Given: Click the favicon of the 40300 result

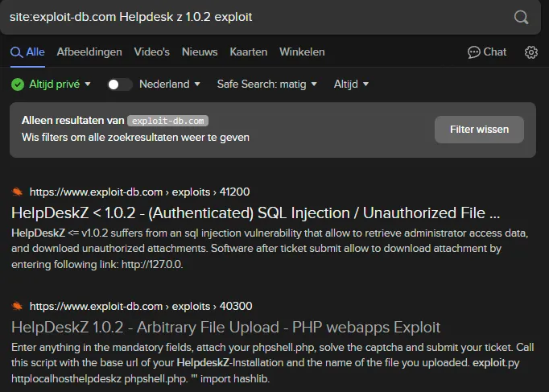Looking at the screenshot, I should 17,306.
